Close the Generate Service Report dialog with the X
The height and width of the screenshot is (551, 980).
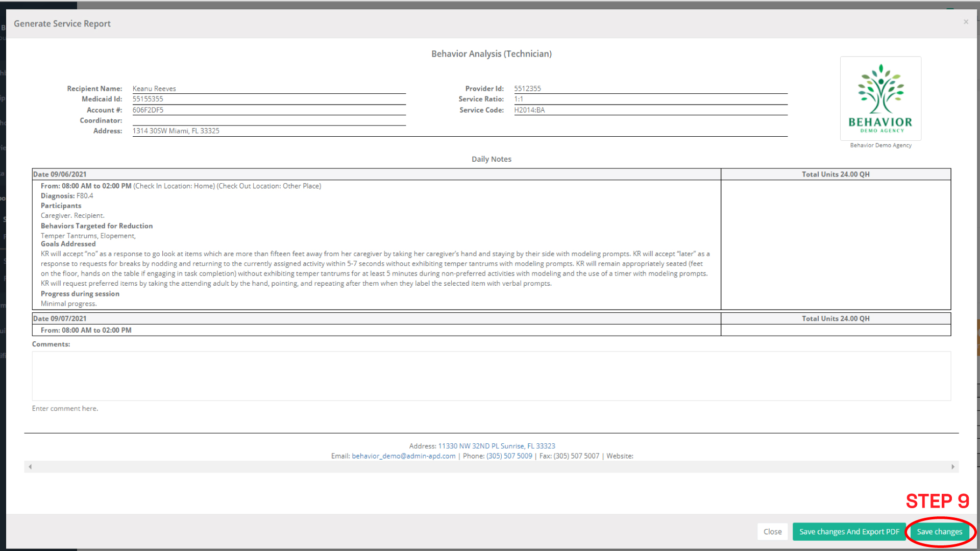[x=966, y=21]
